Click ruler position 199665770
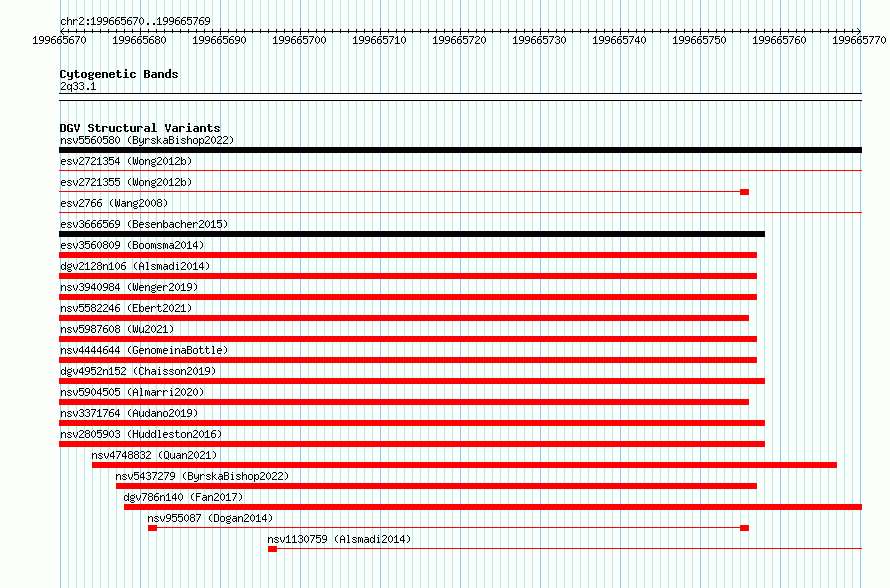Image resolution: width=890 pixels, height=588 pixels. click(859, 40)
